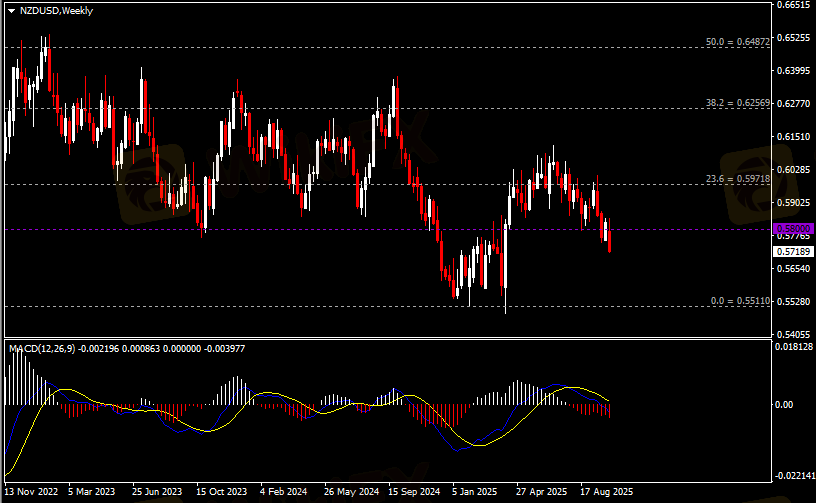
Task: Select the 50.0 = 0.64872 Fibonacci label
Action: click(x=738, y=42)
